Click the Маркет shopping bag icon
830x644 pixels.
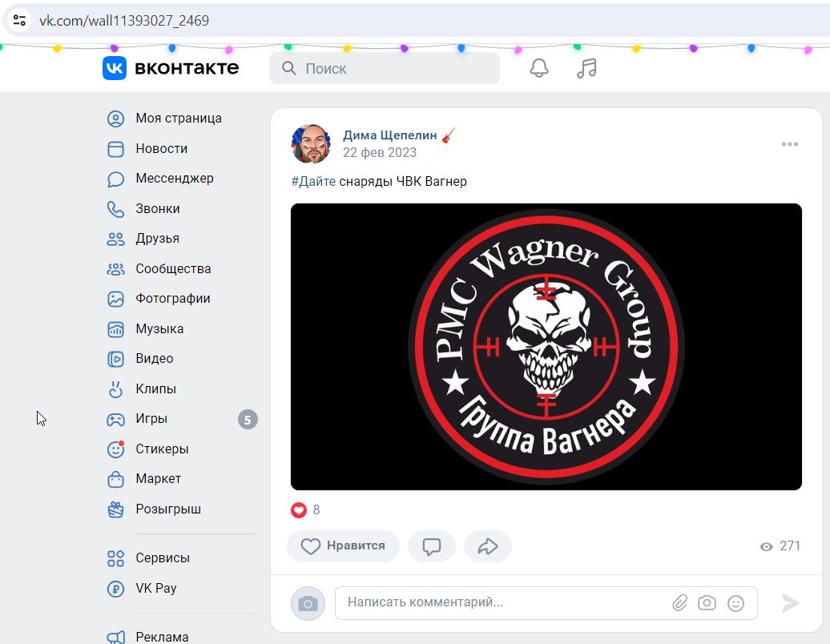115,480
